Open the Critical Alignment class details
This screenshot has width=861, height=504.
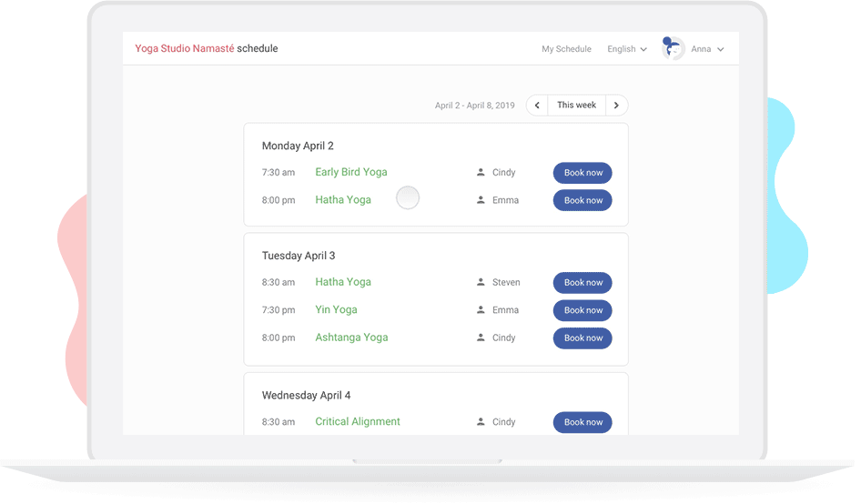pyautogui.click(x=358, y=422)
